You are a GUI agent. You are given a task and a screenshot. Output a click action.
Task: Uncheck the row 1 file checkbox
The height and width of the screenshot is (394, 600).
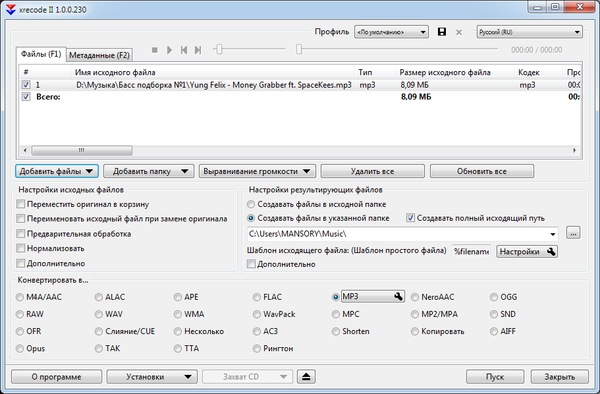pyautogui.click(x=26, y=85)
